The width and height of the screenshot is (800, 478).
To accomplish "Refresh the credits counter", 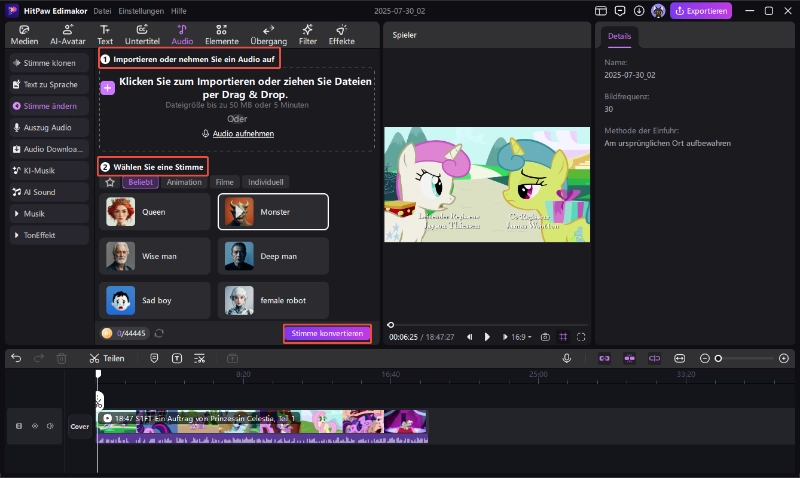I will click(159, 333).
